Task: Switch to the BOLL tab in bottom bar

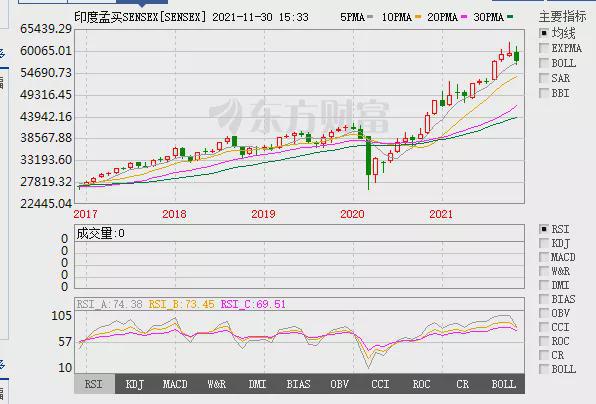Action: (x=504, y=384)
